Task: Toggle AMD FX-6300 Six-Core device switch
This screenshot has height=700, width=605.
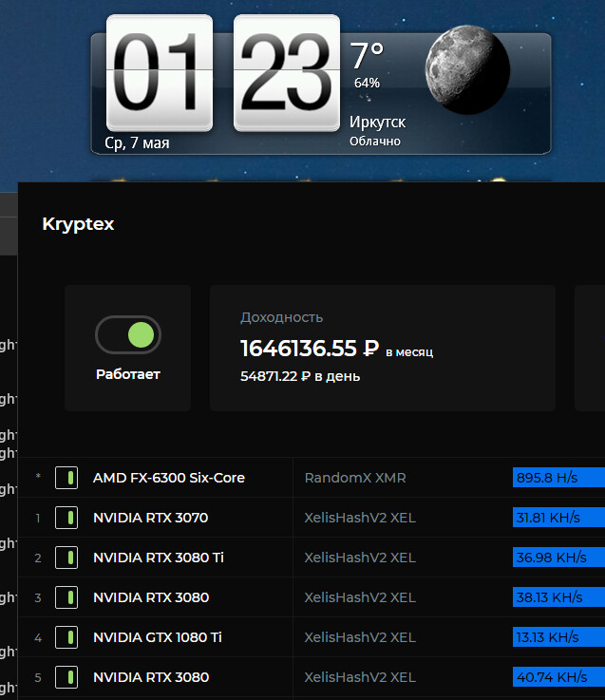Action: point(66,478)
